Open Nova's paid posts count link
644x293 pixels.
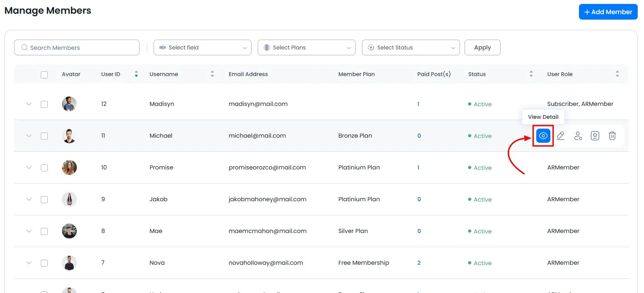(419, 263)
